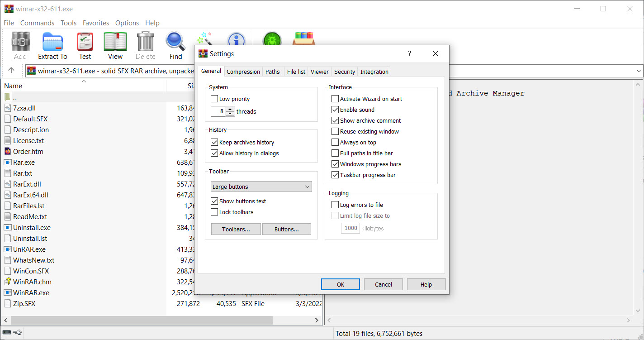Select the parent folder '..' icon
The width and height of the screenshot is (644, 340).
7,97
